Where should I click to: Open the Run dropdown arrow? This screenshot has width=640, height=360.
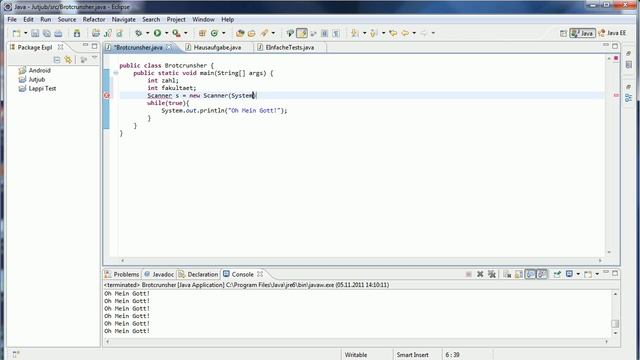tap(166, 33)
